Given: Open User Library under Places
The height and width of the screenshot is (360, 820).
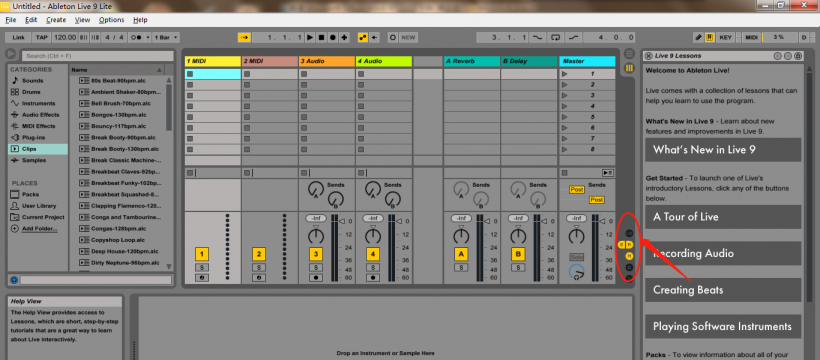Looking at the screenshot, I should (x=39, y=206).
